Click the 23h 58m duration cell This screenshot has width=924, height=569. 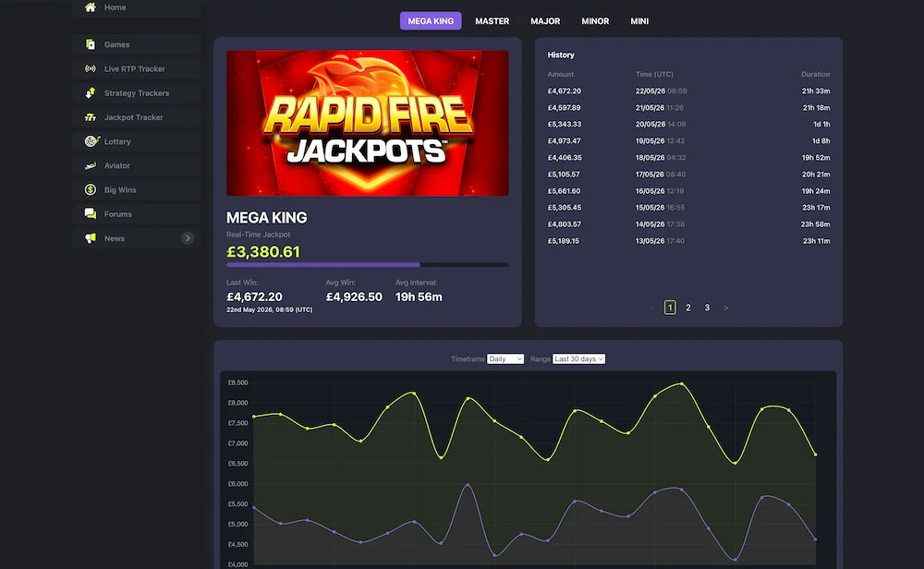coord(815,224)
